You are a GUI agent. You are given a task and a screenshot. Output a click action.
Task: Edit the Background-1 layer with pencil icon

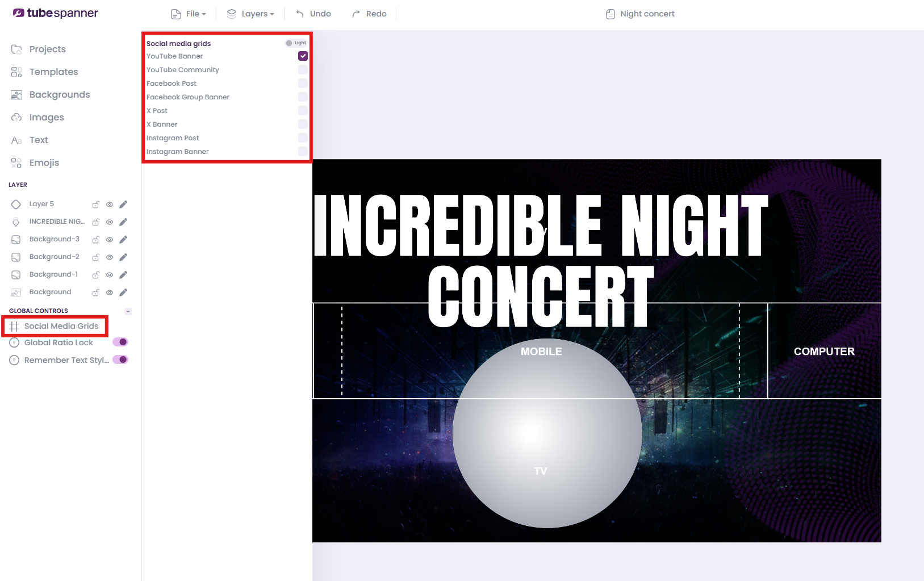point(123,275)
